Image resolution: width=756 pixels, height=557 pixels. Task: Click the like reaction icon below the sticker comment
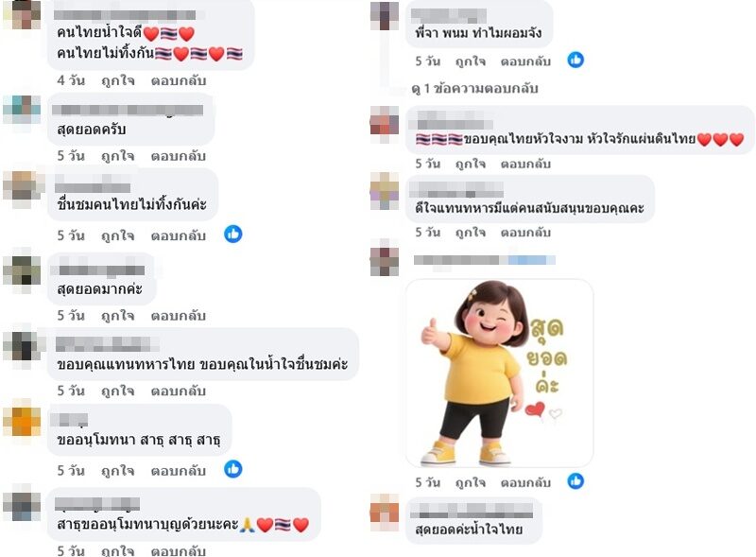(x=576, y=481)
